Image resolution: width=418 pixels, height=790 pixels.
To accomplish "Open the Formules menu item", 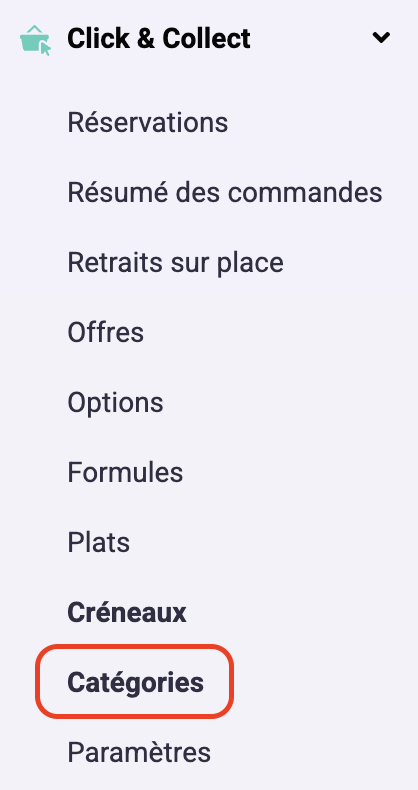I will [x=125, y=473].
